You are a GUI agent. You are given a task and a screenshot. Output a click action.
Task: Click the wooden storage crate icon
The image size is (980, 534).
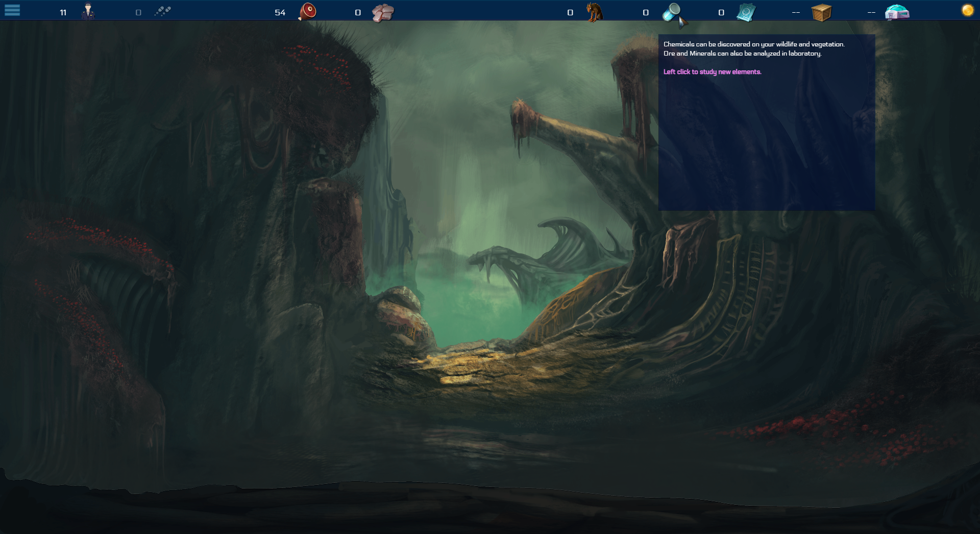pyautogui.click(x=821, y=12)
